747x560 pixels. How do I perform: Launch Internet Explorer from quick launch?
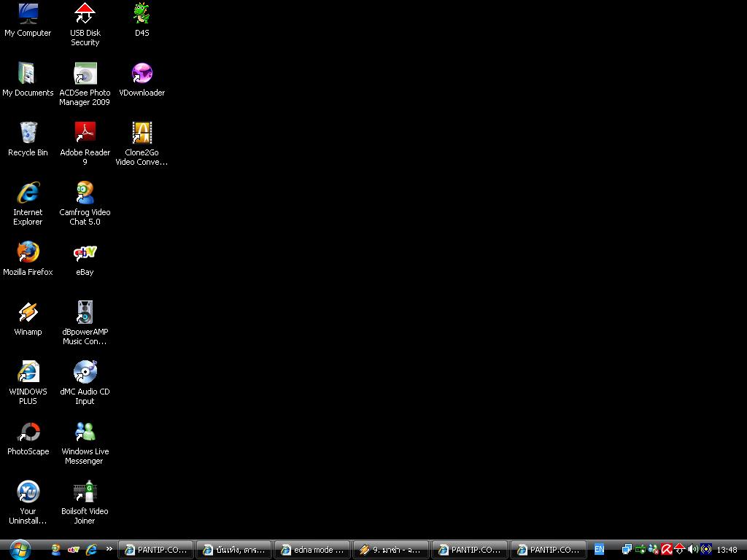coord(91,550)
